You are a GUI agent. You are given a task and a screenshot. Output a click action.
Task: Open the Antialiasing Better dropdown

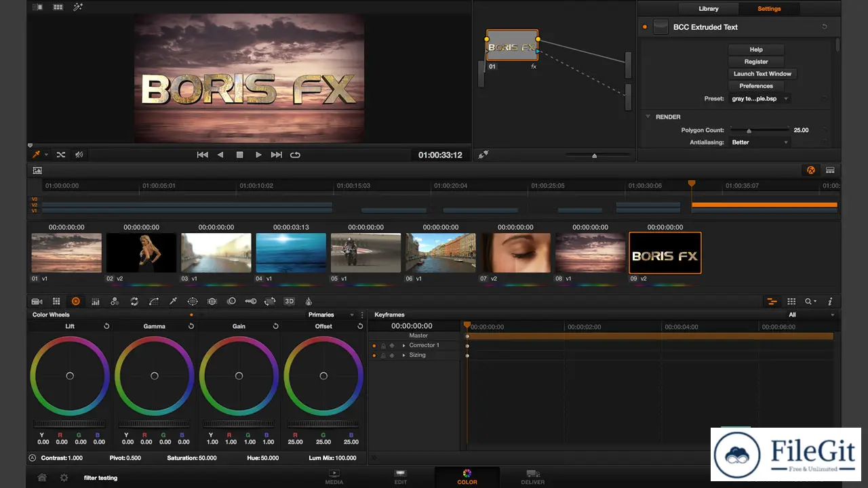point(760,142)
